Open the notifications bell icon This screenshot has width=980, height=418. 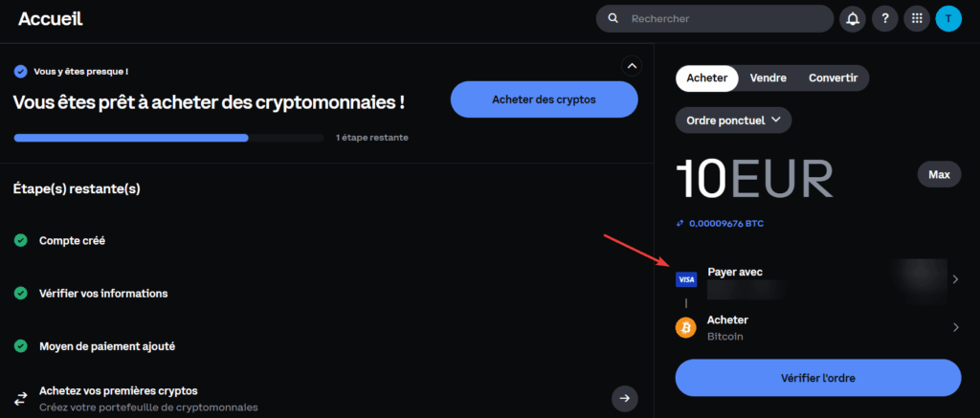(853, 19)
